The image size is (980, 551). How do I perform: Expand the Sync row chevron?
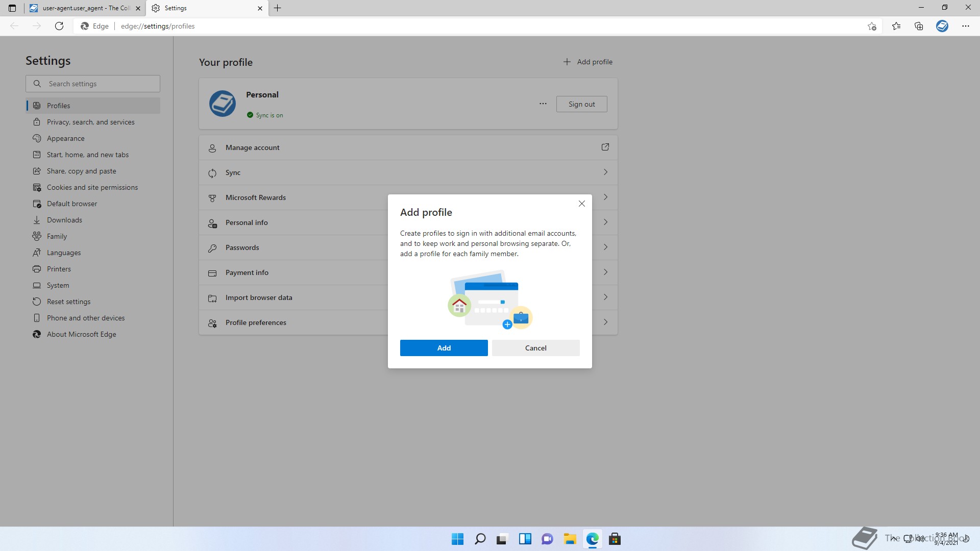tap(605, 172)
